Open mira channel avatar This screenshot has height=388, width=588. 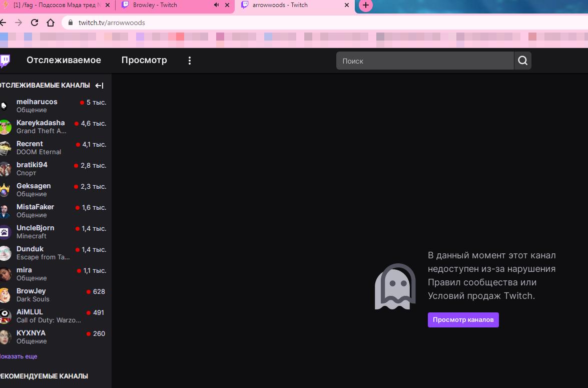tap(5, 274)
